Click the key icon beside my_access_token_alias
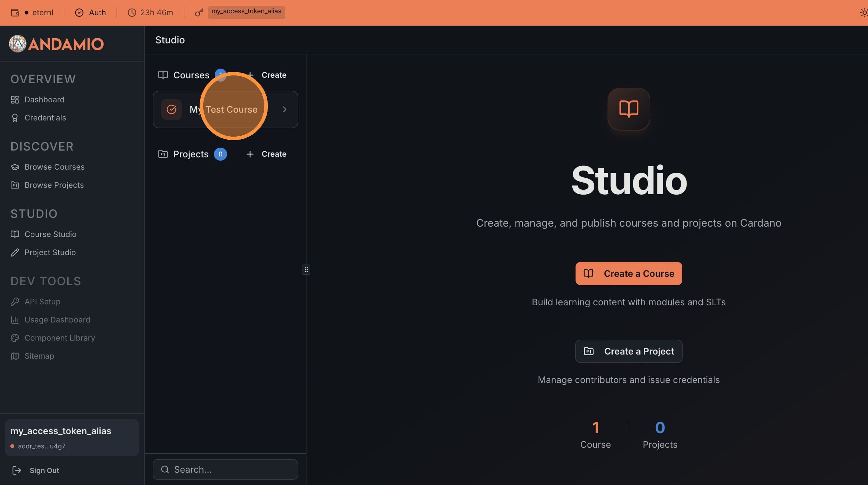Viewport: 868px width, 485px height. [x=199, y=13]
